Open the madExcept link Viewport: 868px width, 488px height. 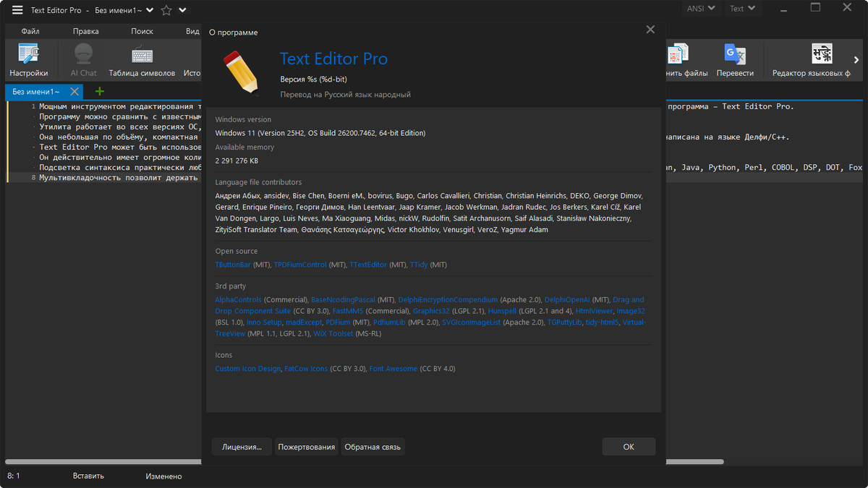click(x=304, y=322)
